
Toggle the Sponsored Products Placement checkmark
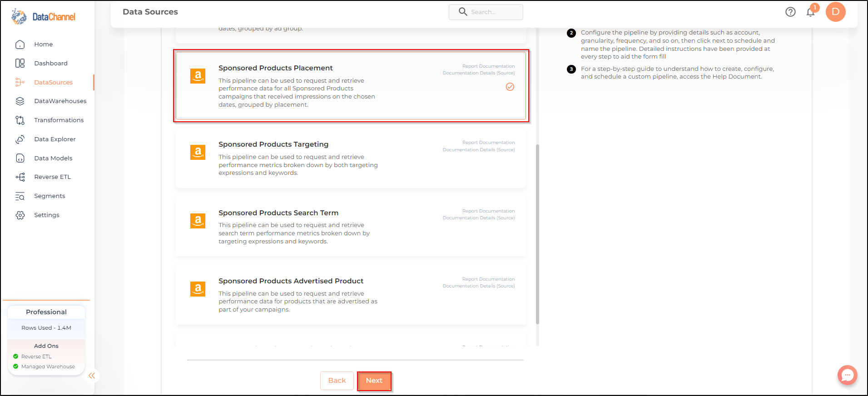(510, 87)
